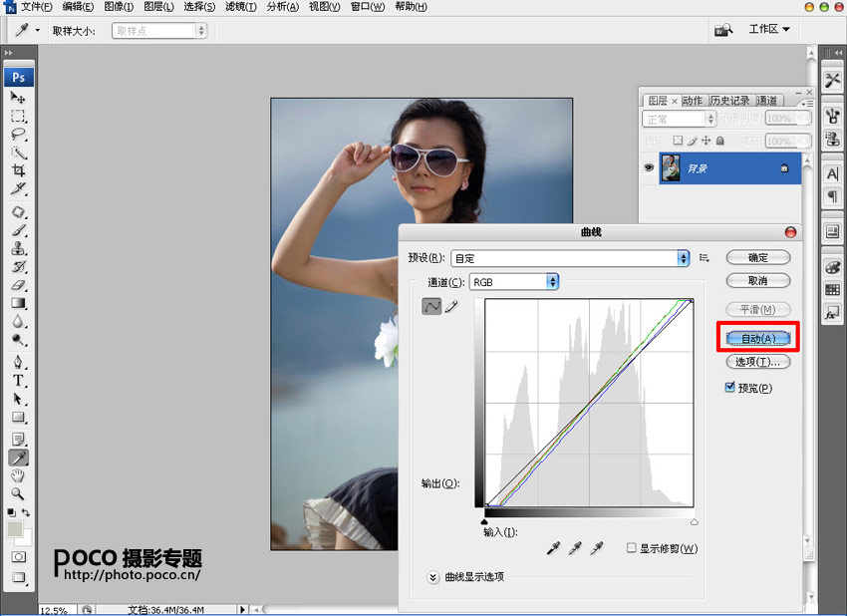The height and width of the screenshot is (616, 847).
Task: Pick the Type (T) tool
Action: tap(19, 381)
